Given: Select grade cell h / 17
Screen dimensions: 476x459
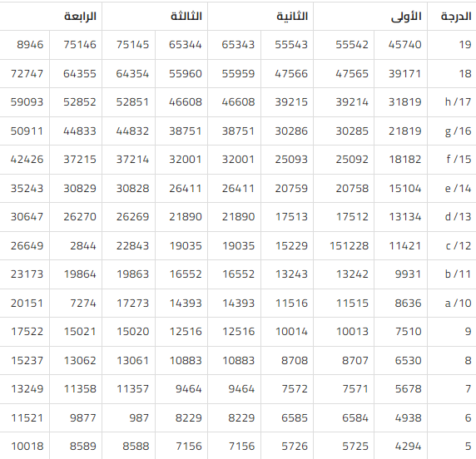Looking at the screenshot, I should point(451,102).
